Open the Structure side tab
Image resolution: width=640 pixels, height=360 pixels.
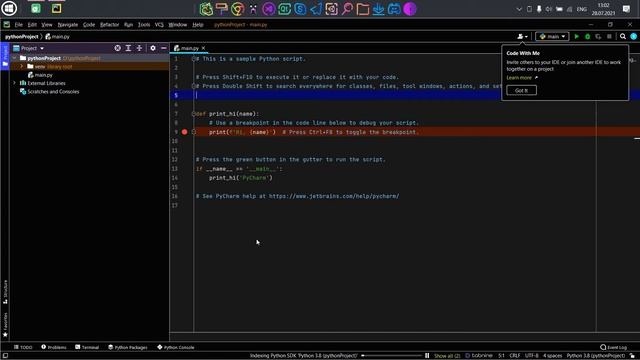pyautogui.click(x=5, y=291)
